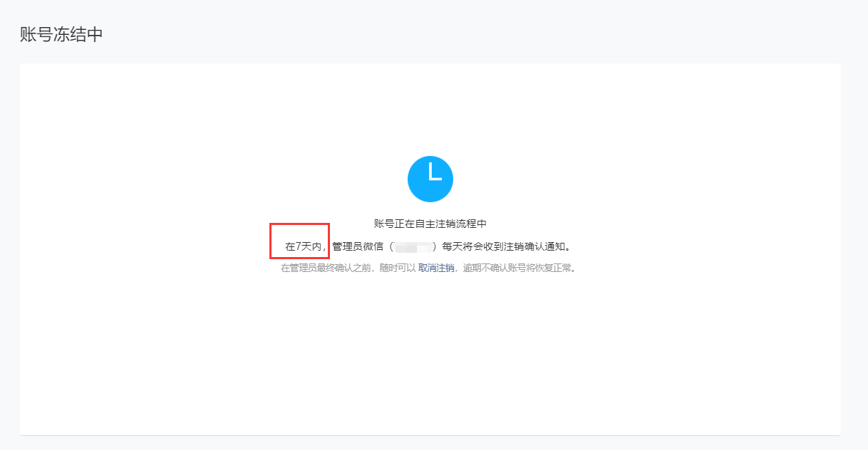
Task: Click the 逾期不确认账号将恢复正常 gray text
Action: [x=517, y=268]
